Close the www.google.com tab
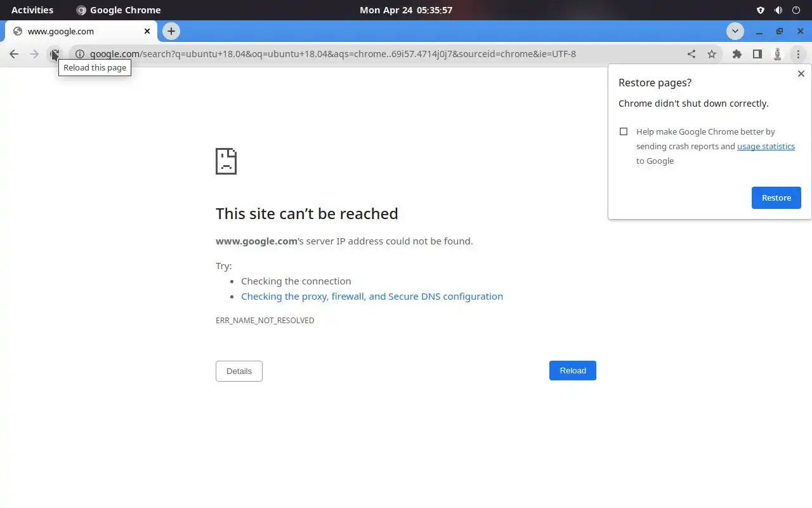Viewport: 812px width, 508px height. 147,31
